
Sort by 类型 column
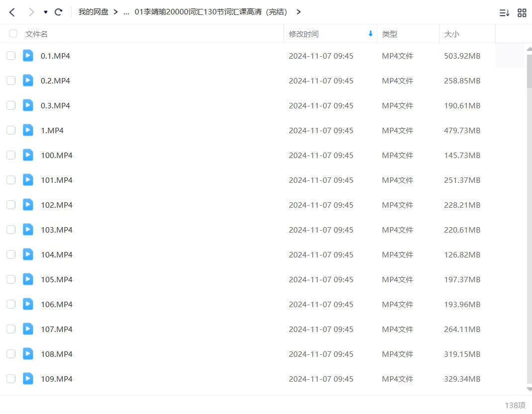[389, 34]
